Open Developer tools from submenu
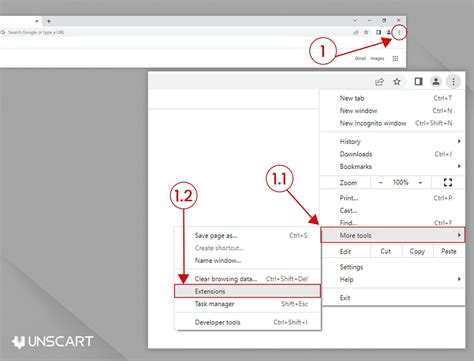Image resolution: width=474 pixels, height=361 pixels. 248,322
